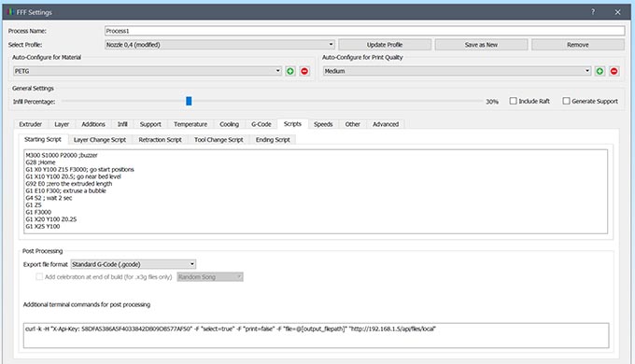Open the Random Song dropdown
Screen dimensions: 635x364
tap(210, 277)
